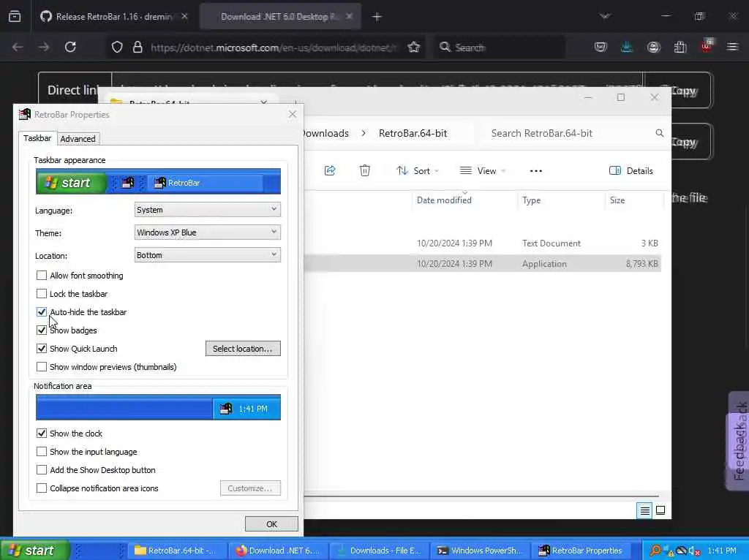The height and width of the screenshot is (560, 749).
Task: Toggle Show the clock checkbox
Action: (42, 434)
